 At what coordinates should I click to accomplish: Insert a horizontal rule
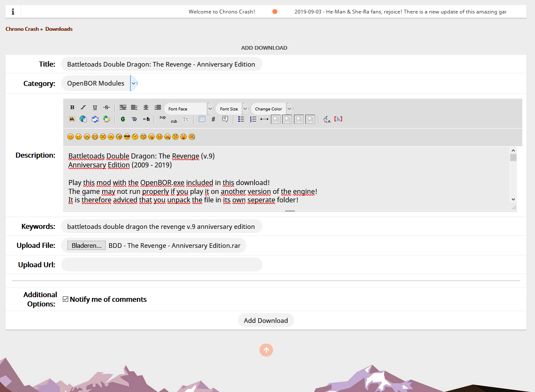coord(264,119)
